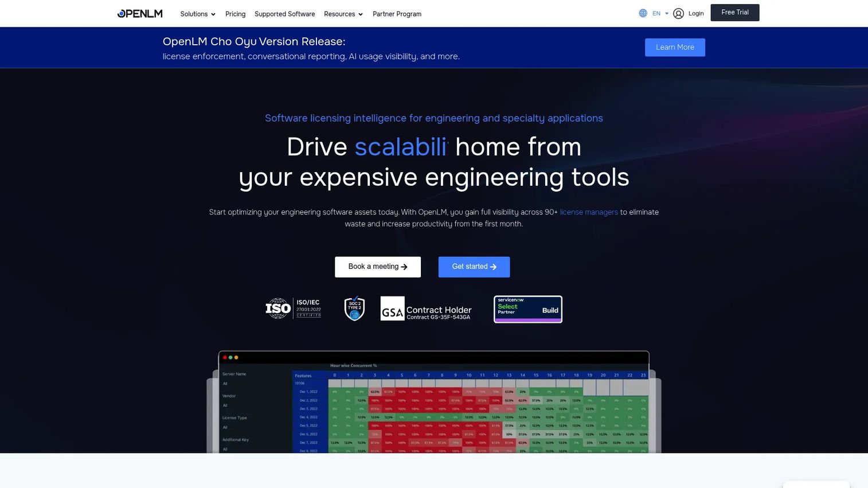Expand the Solutions dropdown menu

(x=198, y=14)
